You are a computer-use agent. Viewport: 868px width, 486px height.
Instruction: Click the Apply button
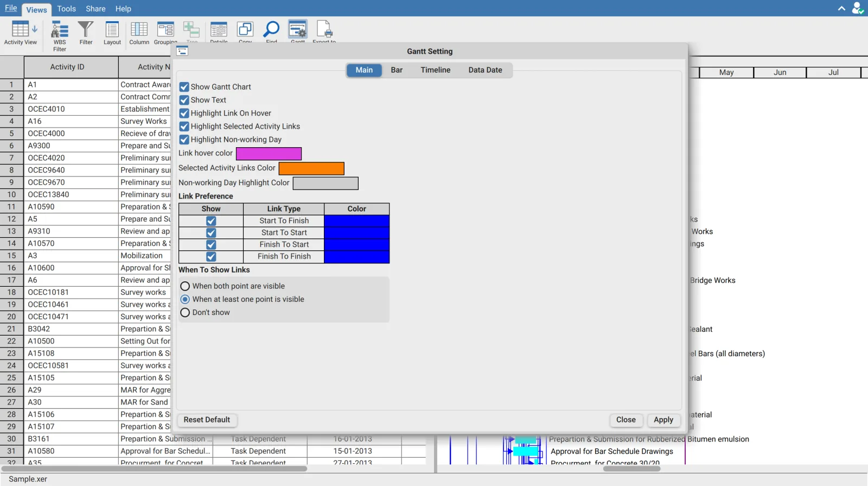663,420
